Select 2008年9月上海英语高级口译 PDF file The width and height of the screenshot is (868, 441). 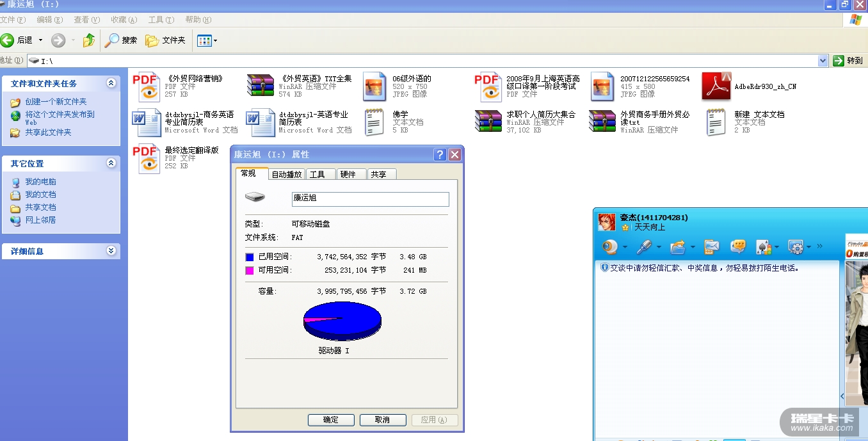[527, 86]
